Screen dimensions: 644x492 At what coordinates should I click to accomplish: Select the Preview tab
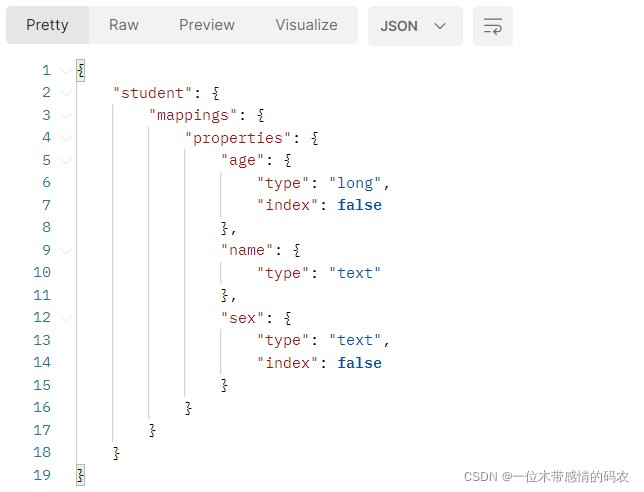[x=207, y=25]
